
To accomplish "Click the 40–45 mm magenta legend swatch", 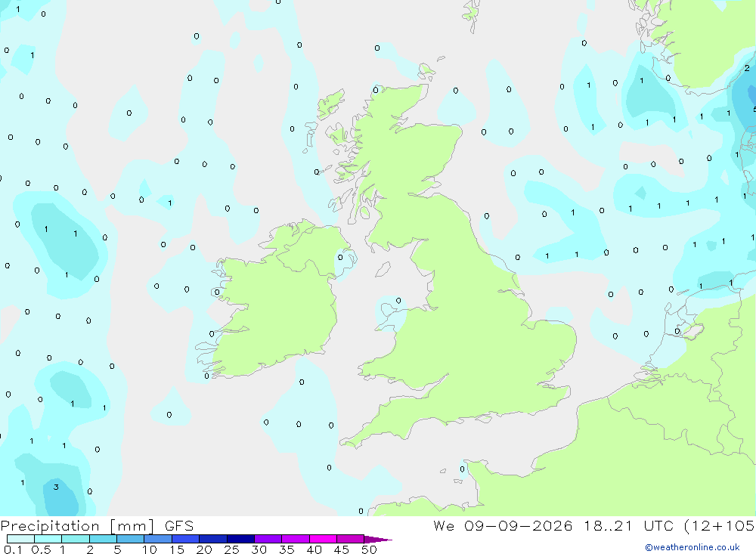I will point(323,539).
